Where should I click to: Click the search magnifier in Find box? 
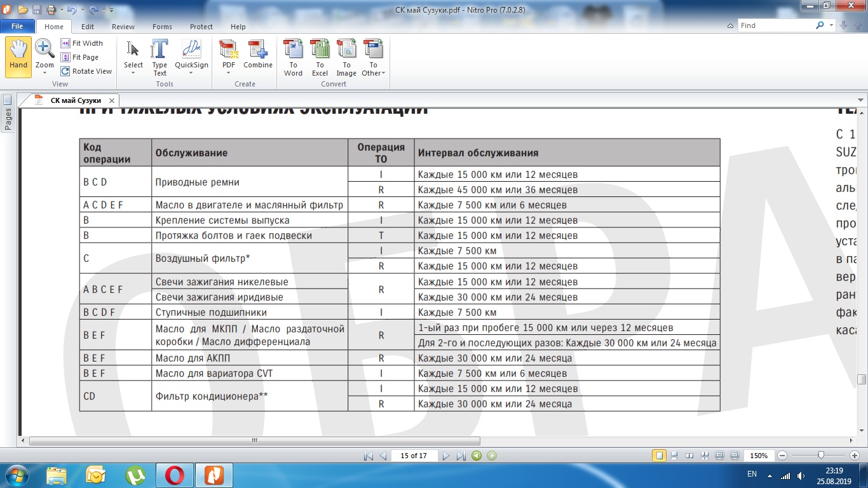[820, 25]
